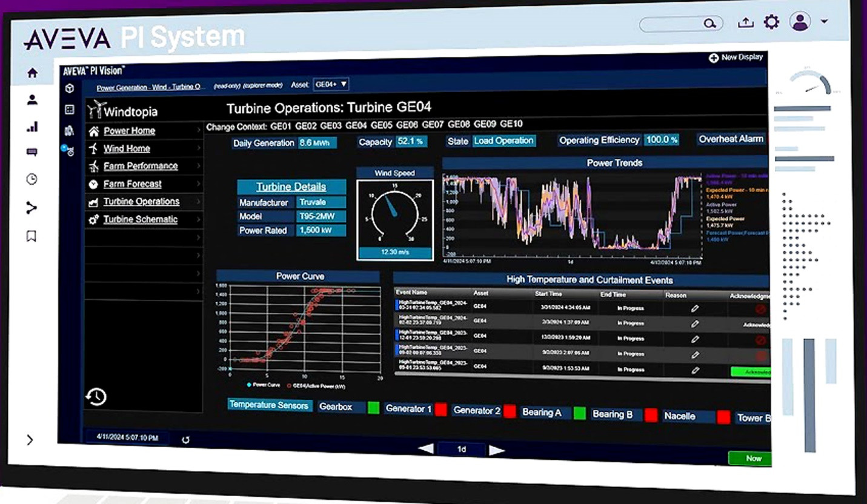The width and height of the screenshot is (867, 504).
Task: Open Farm Forecast in the navigation menu
Action: pyautogui.click(x=133, y=184)
